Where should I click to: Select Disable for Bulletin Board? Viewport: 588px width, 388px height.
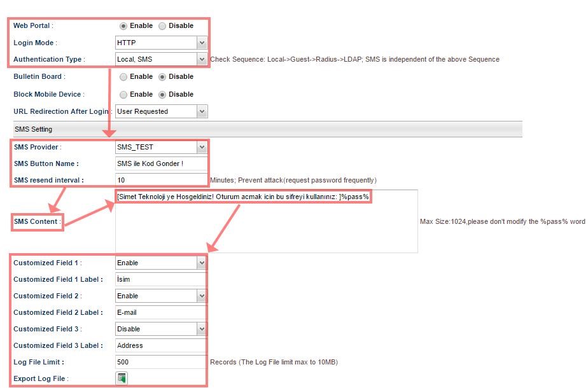162,77
